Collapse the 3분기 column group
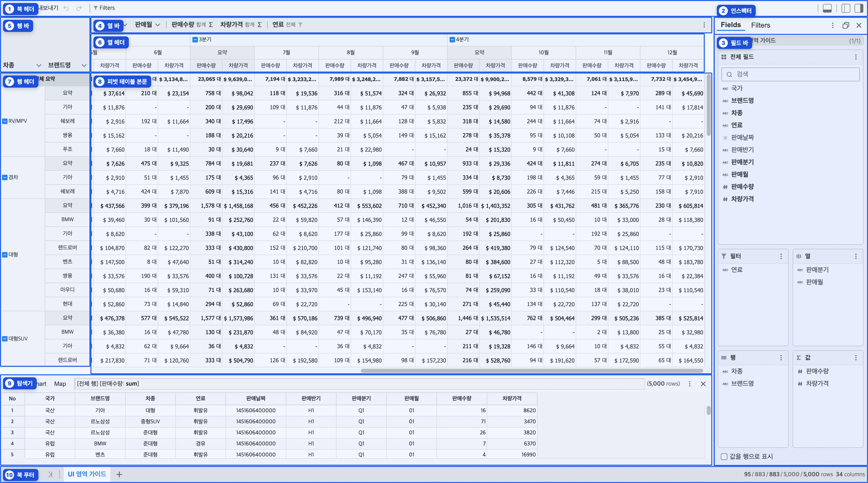The image size is (868, 483). [x=195, y=39]
